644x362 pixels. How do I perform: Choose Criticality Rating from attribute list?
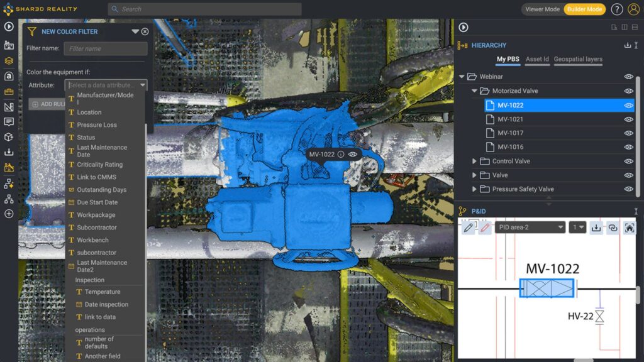tap(99, 165)
